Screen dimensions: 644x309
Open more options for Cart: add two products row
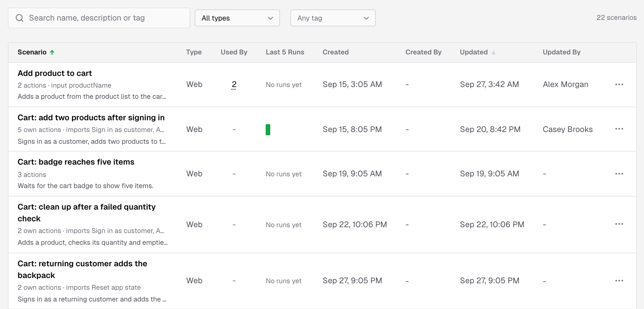[619, 129]
